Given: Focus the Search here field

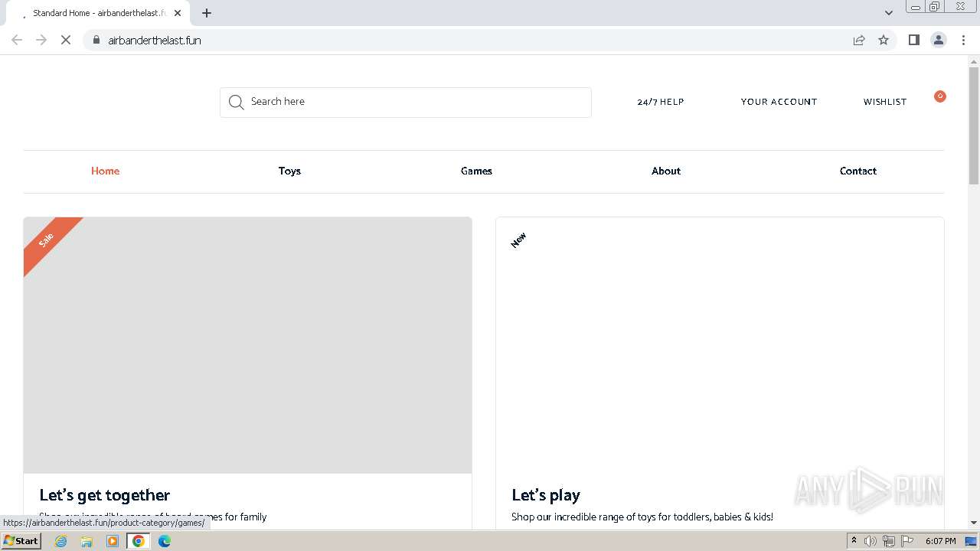Looking at the screenshot, I should [406, 102].
